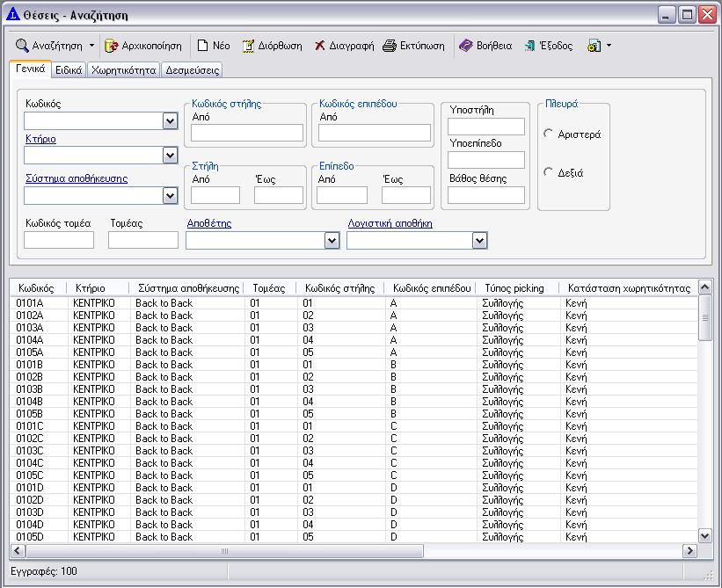Open the Δεσμεύσεις tab

[x=193, y=70]
